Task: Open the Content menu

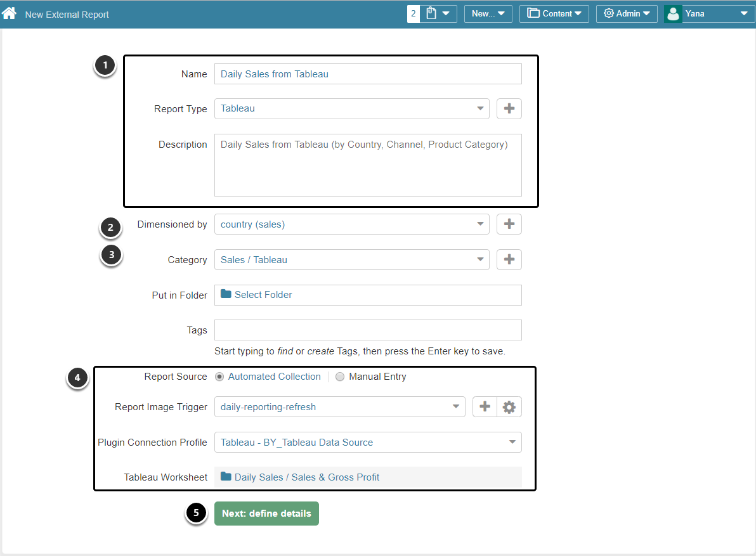Action: point(554,13)
